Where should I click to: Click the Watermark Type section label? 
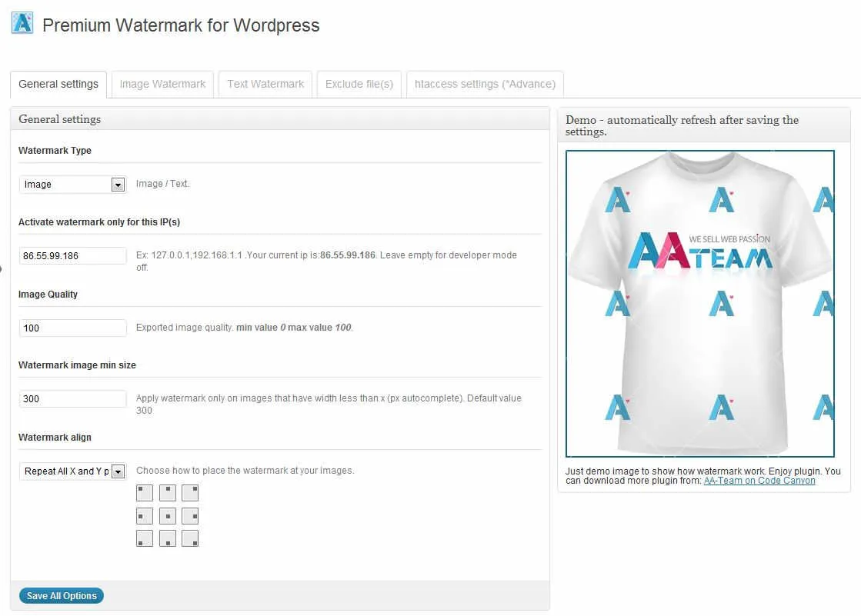(55, 151)
